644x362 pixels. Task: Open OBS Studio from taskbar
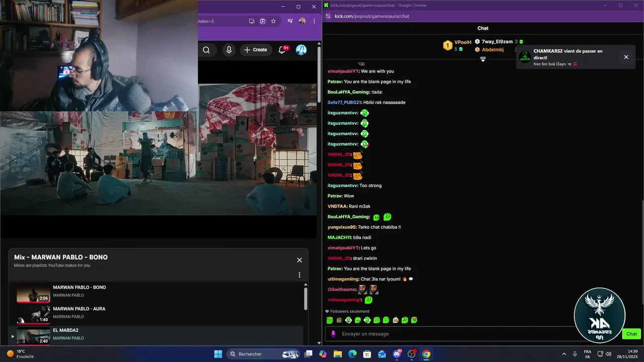(412, 354)
